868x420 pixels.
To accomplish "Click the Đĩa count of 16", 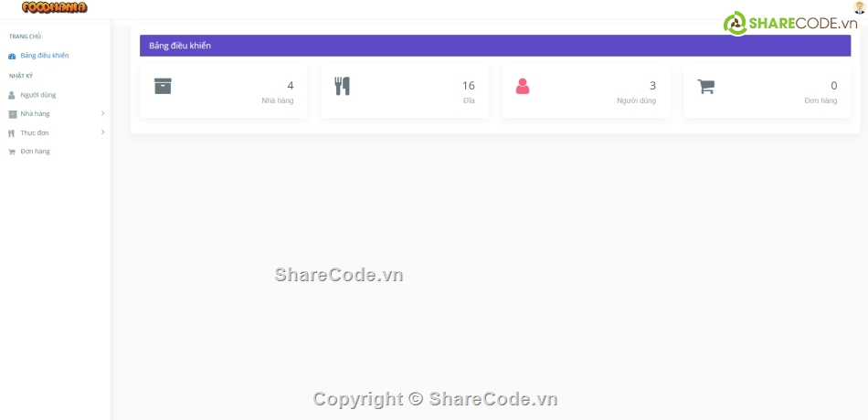I will (x=468, y=86).
